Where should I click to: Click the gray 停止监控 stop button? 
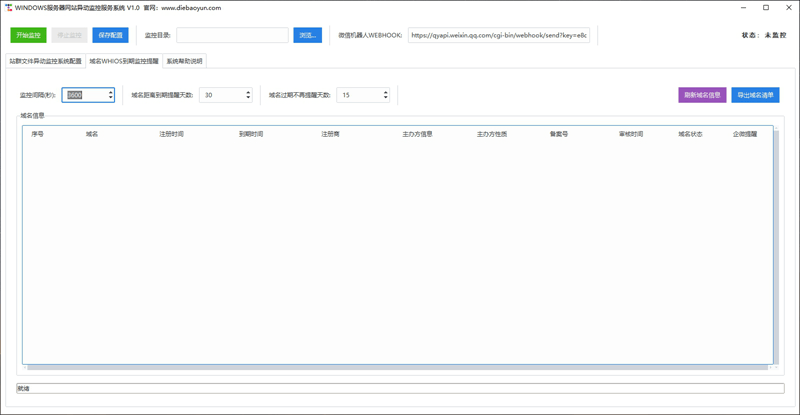coord(69,35)
